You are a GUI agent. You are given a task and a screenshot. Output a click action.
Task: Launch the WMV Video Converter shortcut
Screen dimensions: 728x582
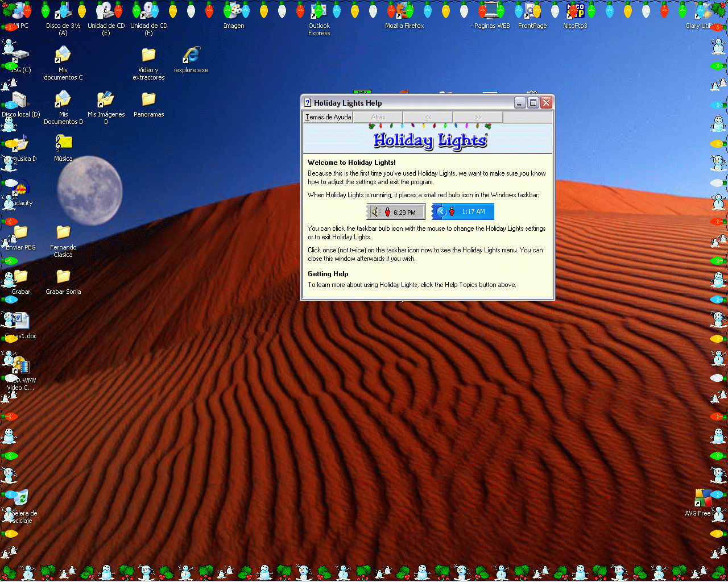(20, 365)
